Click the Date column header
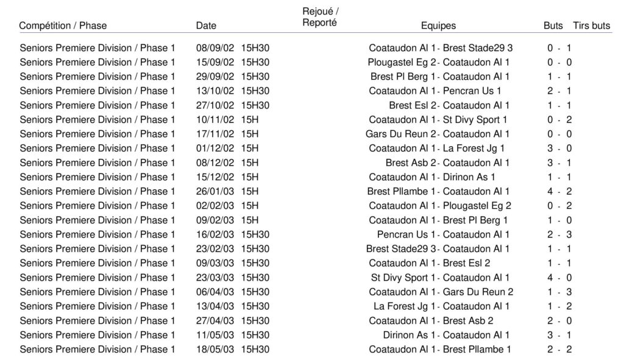 tap(206, 26)
